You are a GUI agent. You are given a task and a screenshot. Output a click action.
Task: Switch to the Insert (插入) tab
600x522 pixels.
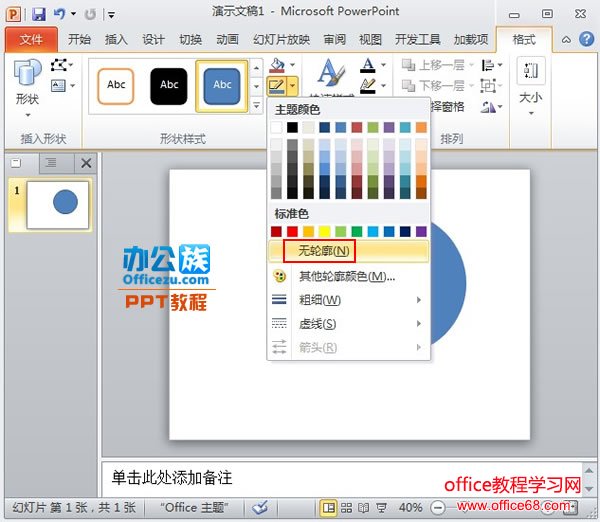(116, 39)
